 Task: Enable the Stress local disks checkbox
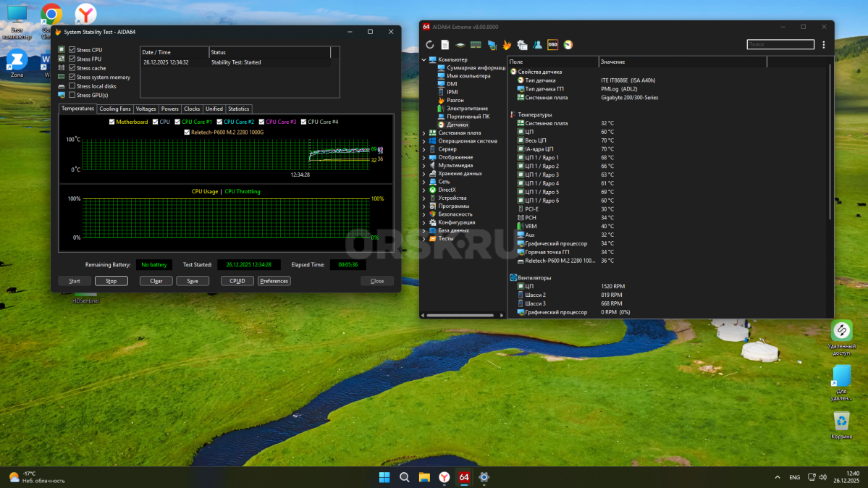[x=72, y=86]
